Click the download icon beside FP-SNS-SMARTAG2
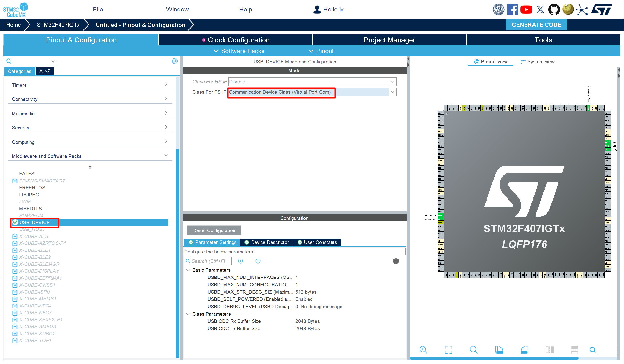The width and height of the screenshot is (624, 364). [15, 181]
